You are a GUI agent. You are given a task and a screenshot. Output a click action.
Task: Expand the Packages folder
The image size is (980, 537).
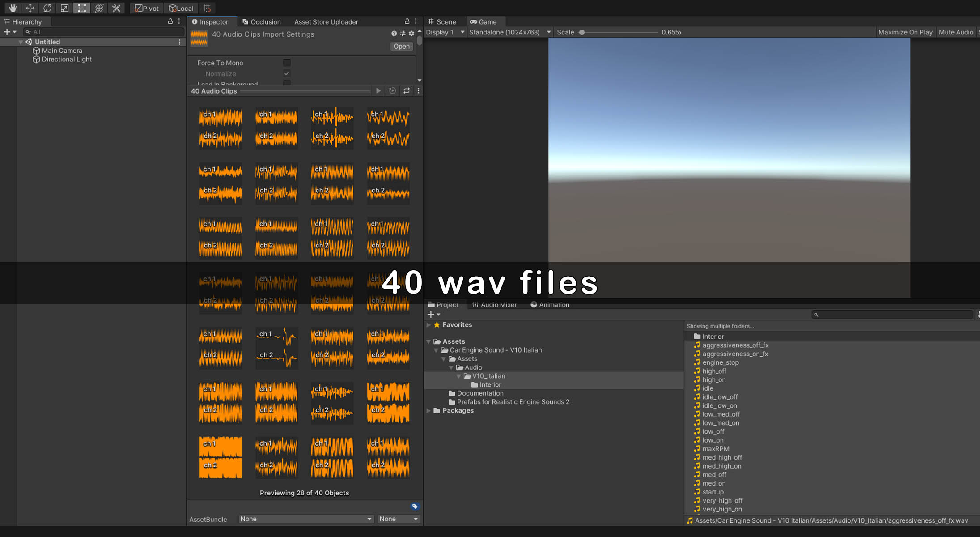click(x=428, y=411)
